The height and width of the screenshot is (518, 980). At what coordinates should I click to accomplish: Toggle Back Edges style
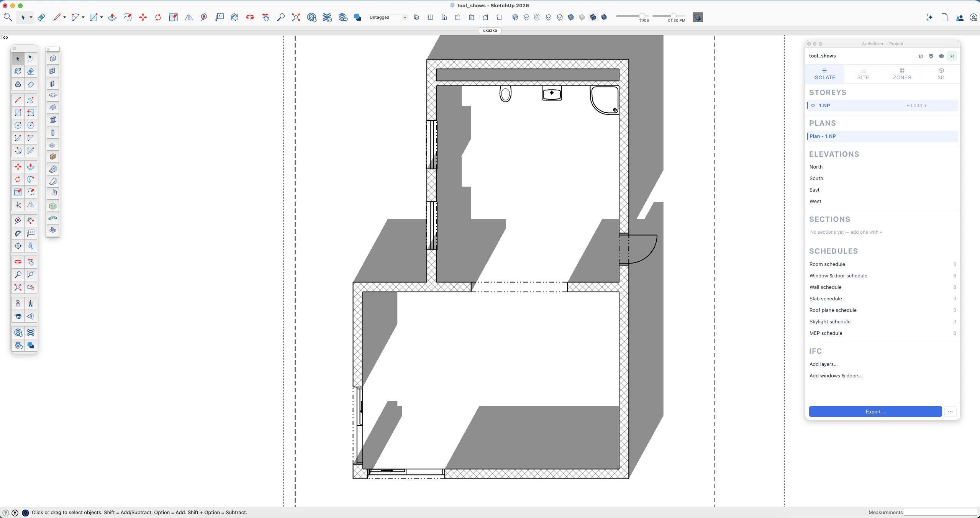click(x=526, y=17)
